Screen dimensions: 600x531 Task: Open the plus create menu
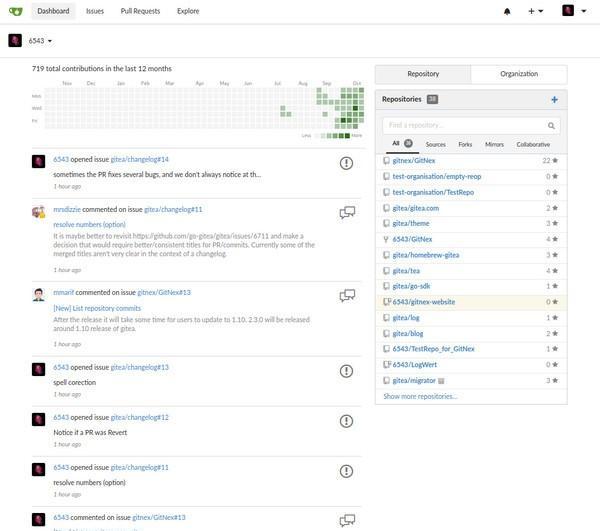coord(535,11)
